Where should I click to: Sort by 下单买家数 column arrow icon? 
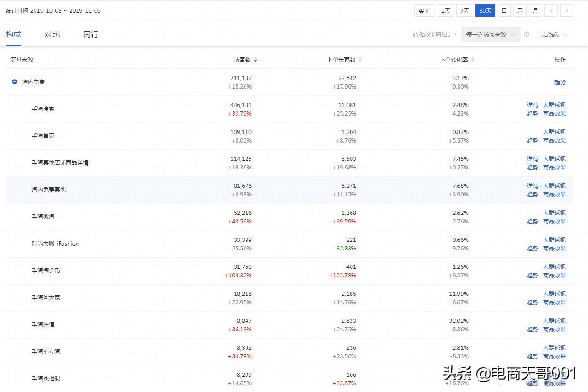[x=360, y=60]
